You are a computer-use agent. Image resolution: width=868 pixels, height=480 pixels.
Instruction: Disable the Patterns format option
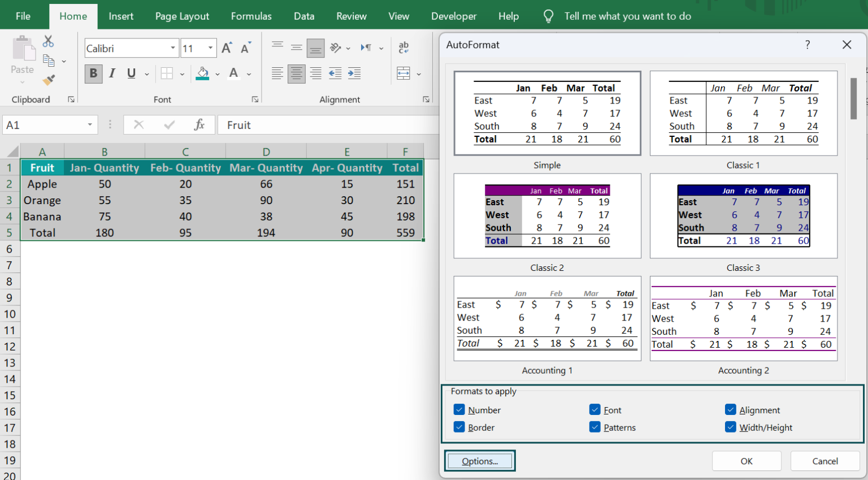click(594, 427)
